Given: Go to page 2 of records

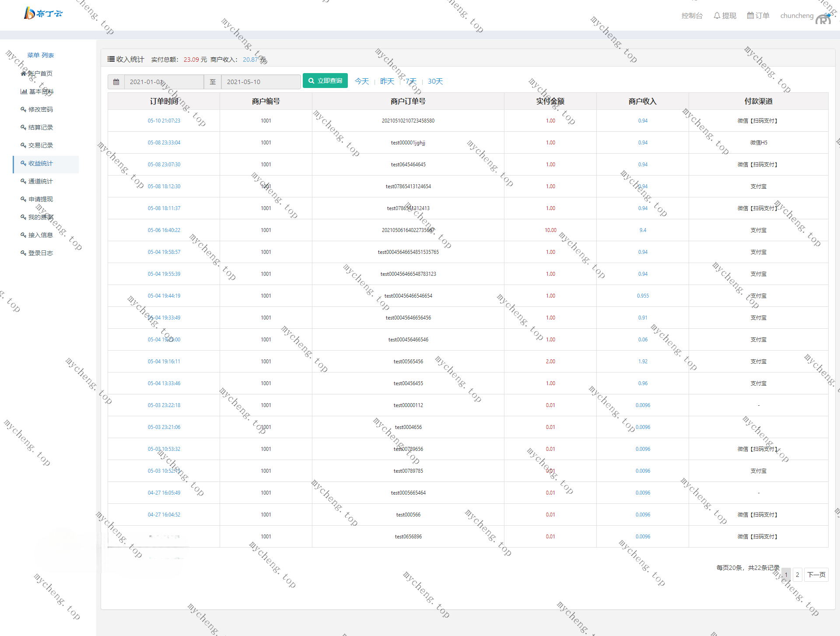Looking at the screenshot, I should pos(797,575).
